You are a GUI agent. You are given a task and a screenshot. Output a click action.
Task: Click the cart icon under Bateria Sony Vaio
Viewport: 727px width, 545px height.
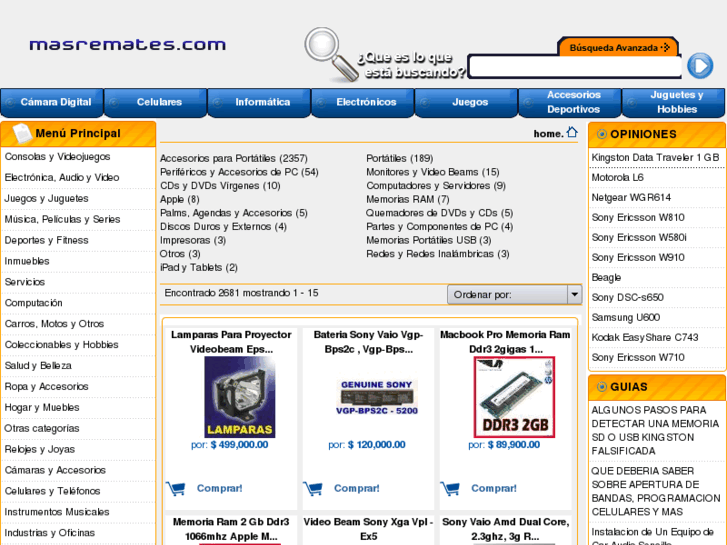pyautogui.click(x=313, y=488)
